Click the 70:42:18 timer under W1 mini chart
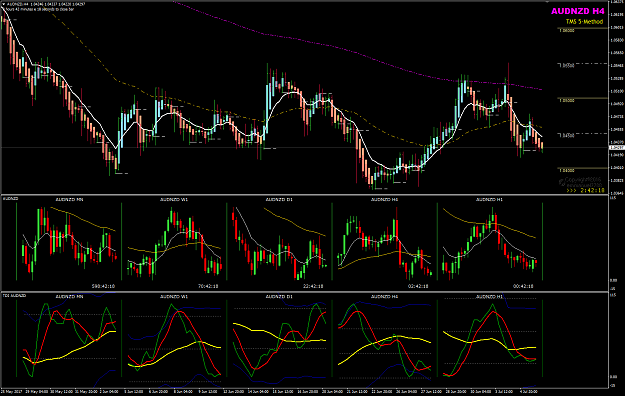 tap(209, 286)
